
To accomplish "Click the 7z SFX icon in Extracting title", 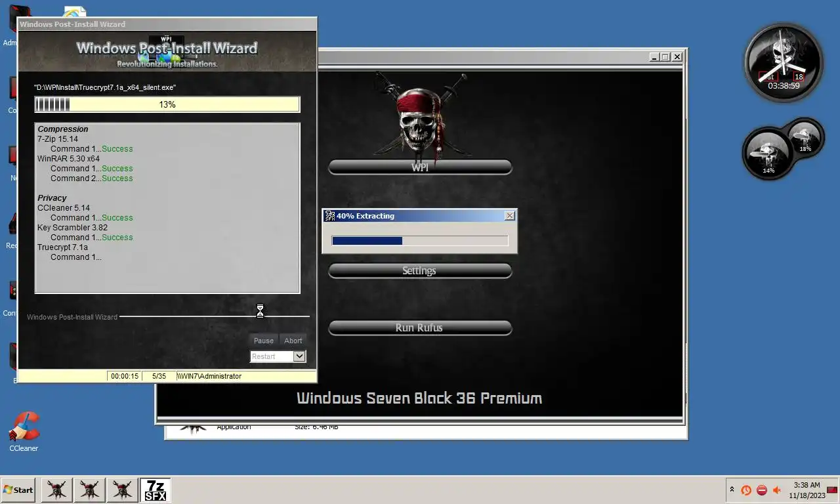I will pyautogui.click(x=330, y=216).
